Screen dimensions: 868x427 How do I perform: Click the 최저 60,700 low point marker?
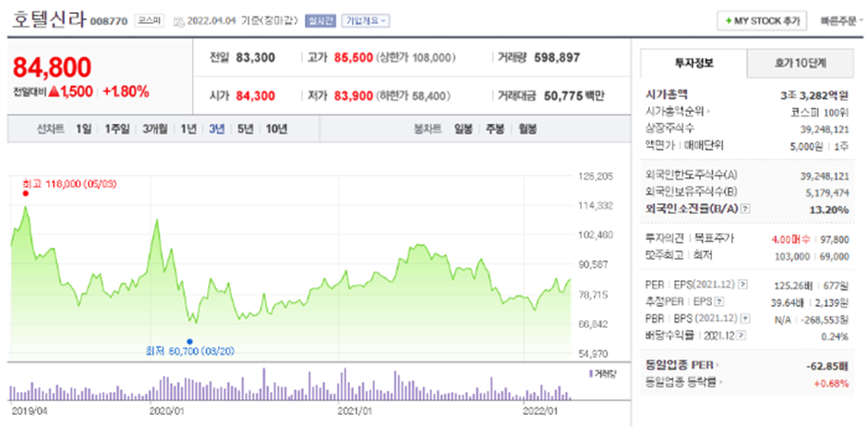pyautogui.click(x=189, y=341)
